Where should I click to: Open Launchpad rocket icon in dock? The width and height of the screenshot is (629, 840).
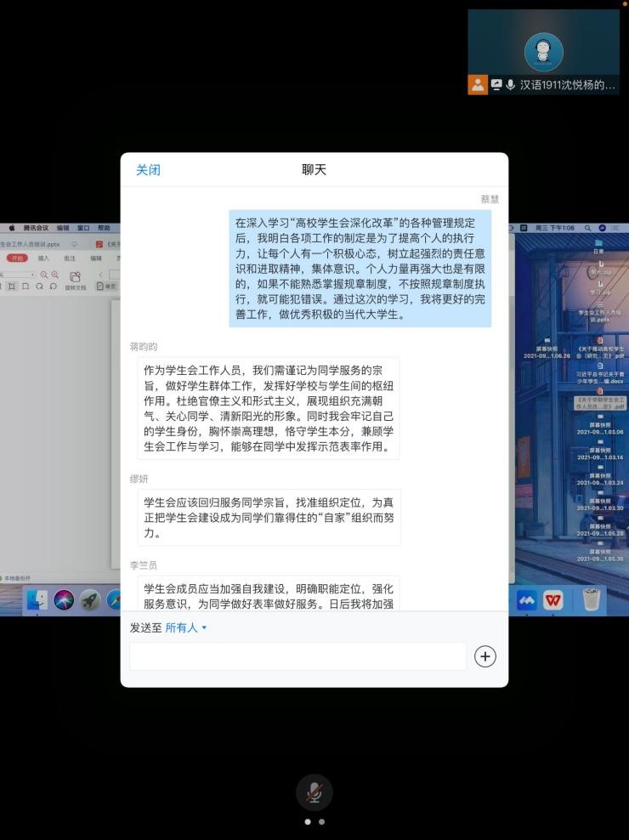click(90, 600)
